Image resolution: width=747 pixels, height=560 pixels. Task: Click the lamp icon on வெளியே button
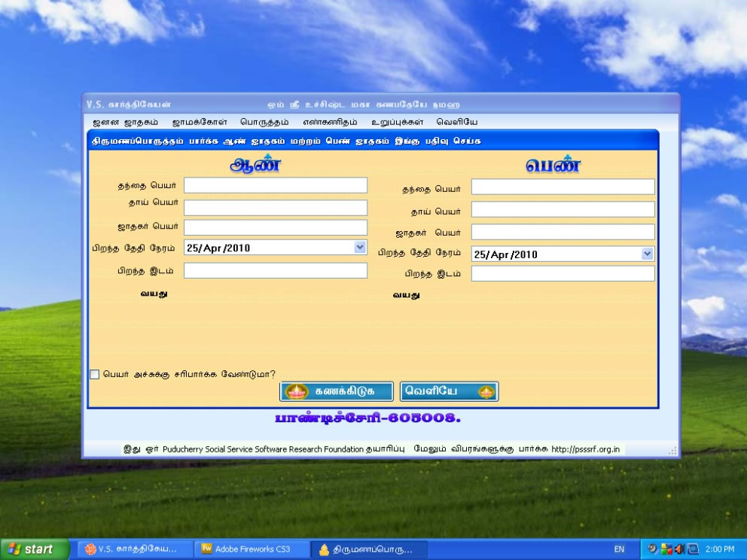pyautogui.click(x=486, y=392)
